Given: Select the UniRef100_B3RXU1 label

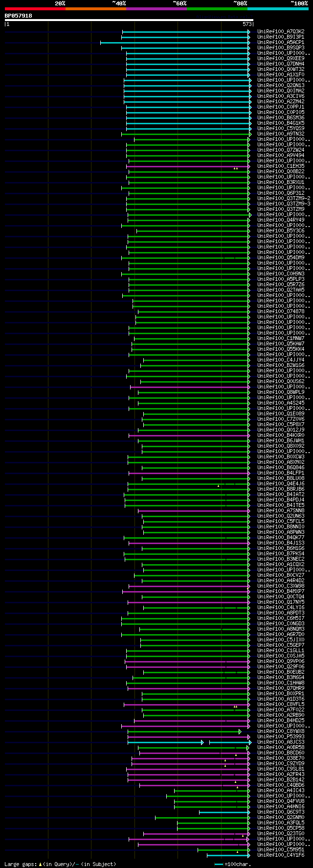Looking at the screenshot, I should [x=281, y=182].
